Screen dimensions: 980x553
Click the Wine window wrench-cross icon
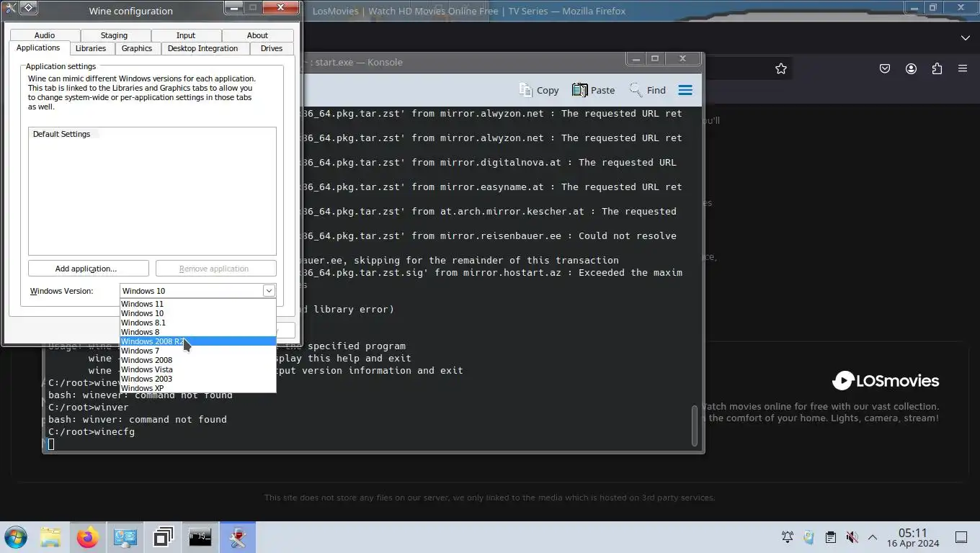[10, 8]
